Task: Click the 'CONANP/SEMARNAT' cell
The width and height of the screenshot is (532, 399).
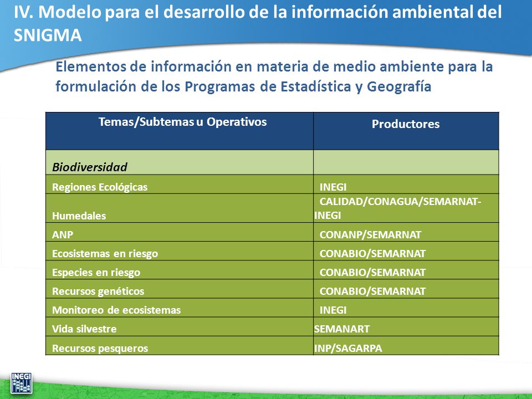Action: click(x=406, y=232)
